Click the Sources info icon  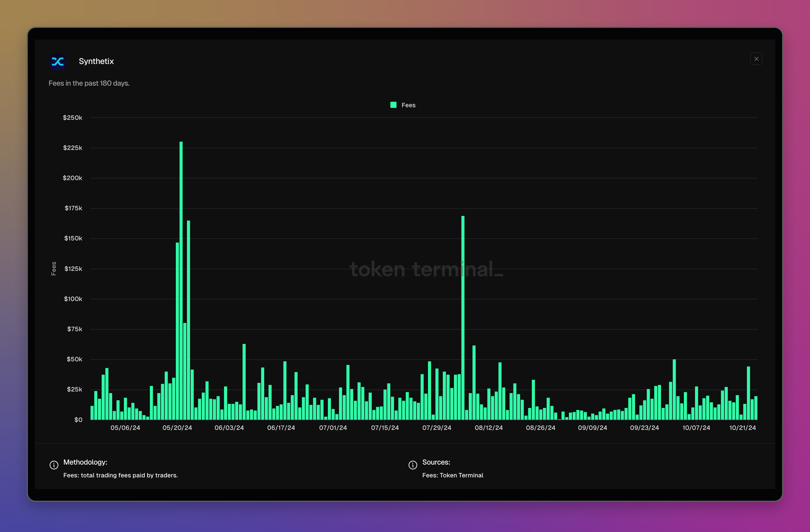412,465
